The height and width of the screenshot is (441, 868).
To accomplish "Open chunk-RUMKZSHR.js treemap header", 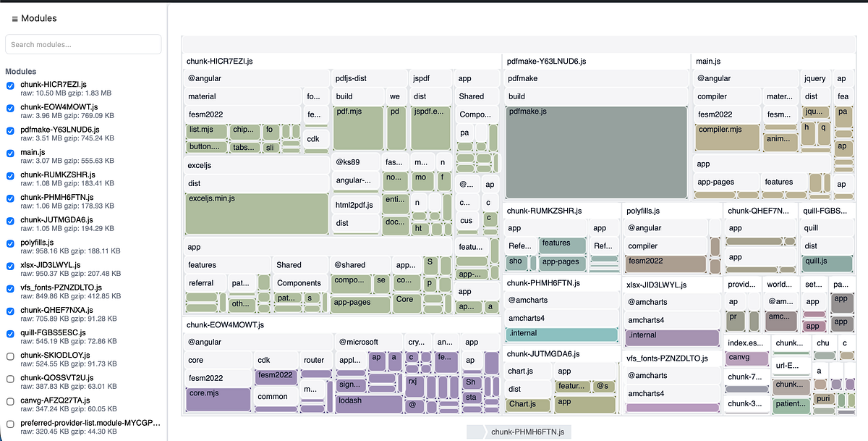I will pos(561,211).
